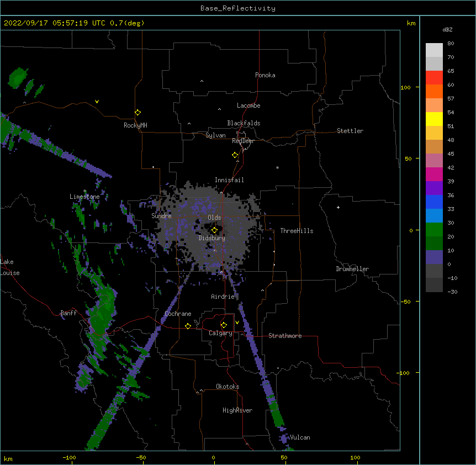The image size is (476, 465).
Task: Click the Olds label near radar center
Action: pos(214,218)
